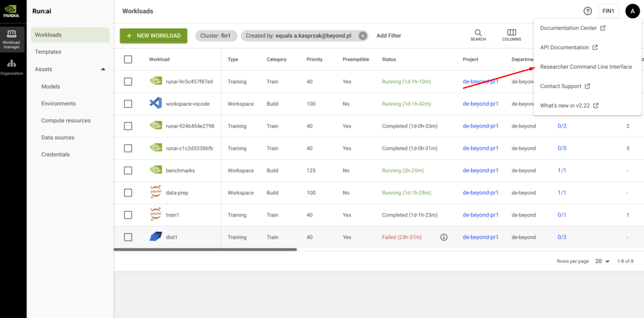
Task: Click the Search magnifier icon
Action: 478,35
